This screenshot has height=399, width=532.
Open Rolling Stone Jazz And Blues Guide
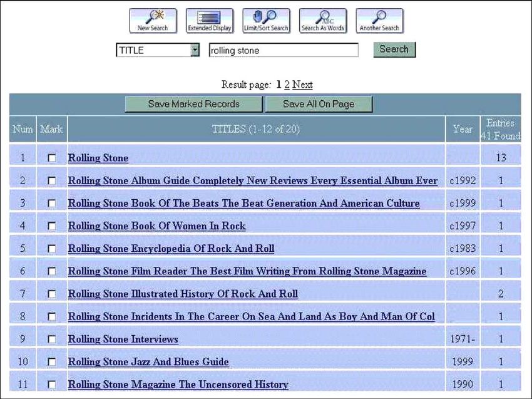coord(148,361)
